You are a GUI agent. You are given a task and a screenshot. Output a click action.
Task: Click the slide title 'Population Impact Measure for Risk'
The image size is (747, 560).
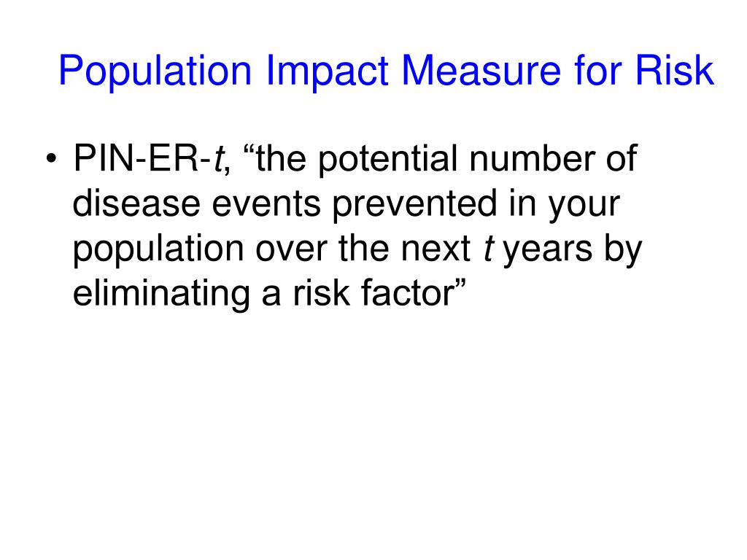[x=387, y=71]
